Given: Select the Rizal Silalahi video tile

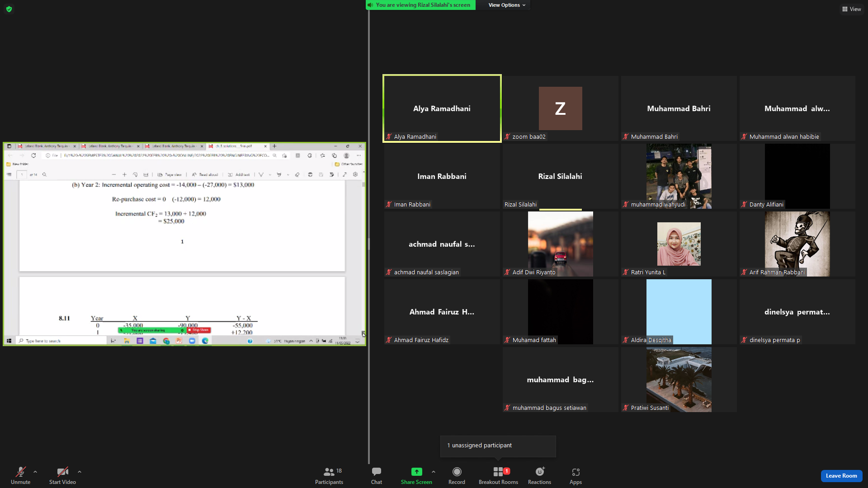Looking at the screenshot, I should click(x=561, y=176).
